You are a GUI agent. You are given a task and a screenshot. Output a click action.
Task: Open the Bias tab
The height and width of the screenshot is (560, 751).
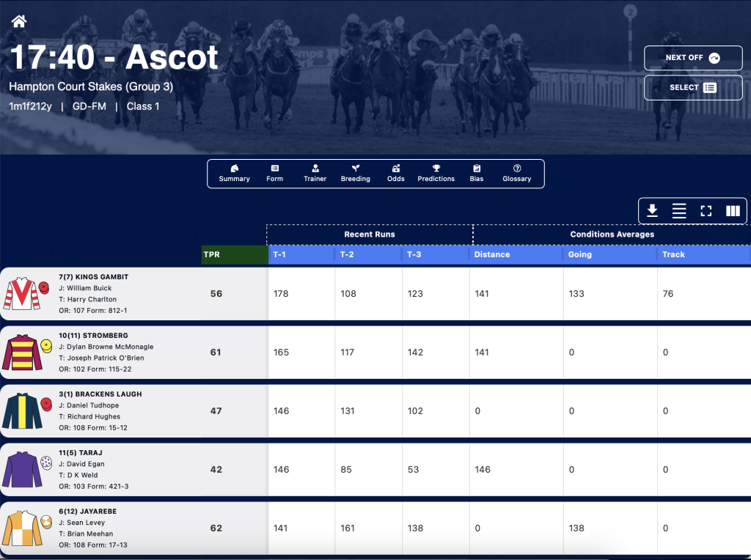[x=477, y=173]
